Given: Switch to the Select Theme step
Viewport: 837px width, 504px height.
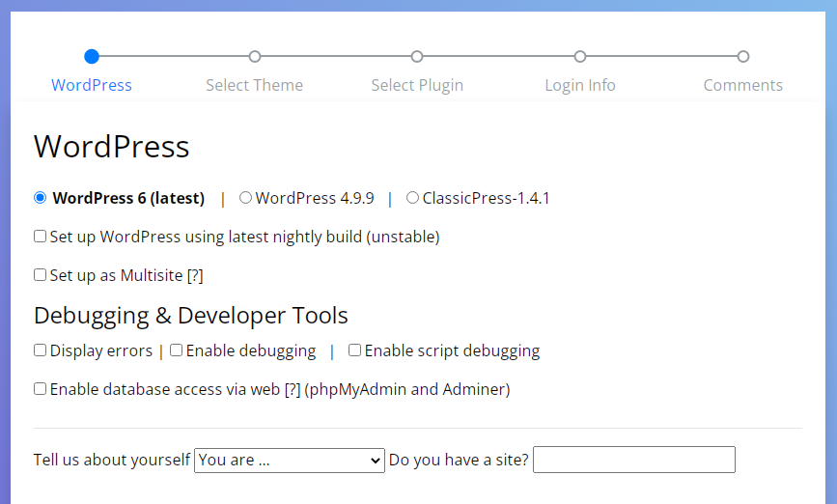Looking at the screenshot, I should click(255, 85).
